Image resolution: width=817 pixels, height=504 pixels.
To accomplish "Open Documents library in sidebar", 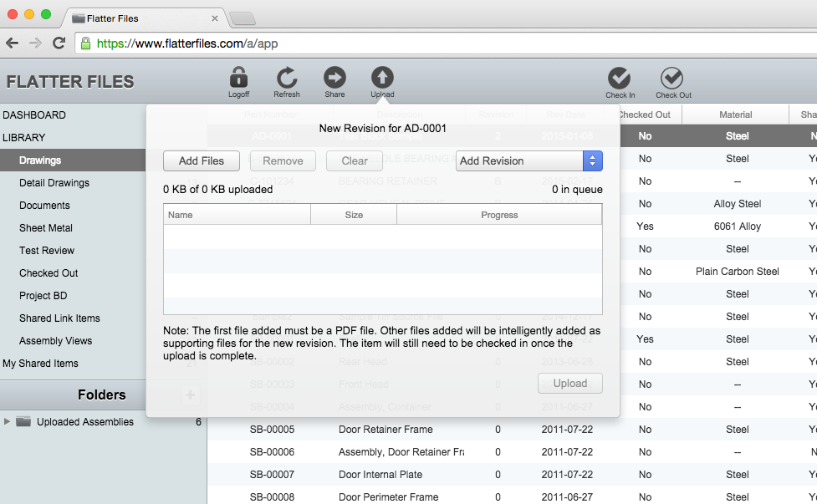I will [x=44, y=205].
